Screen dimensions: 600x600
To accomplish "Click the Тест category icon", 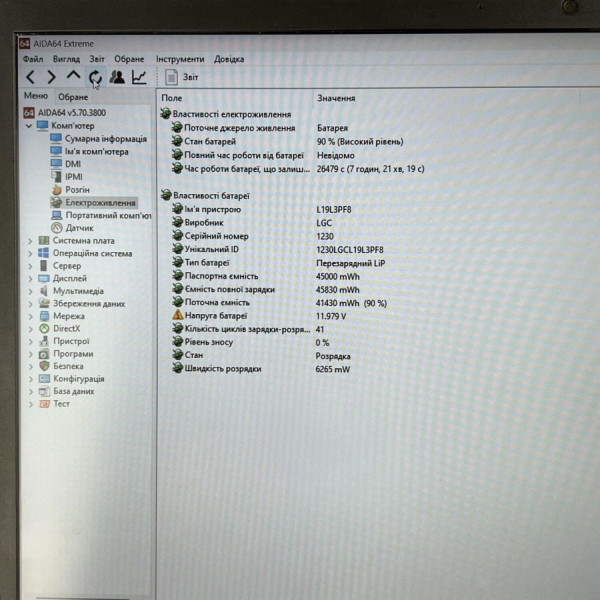I will point(44,404).
